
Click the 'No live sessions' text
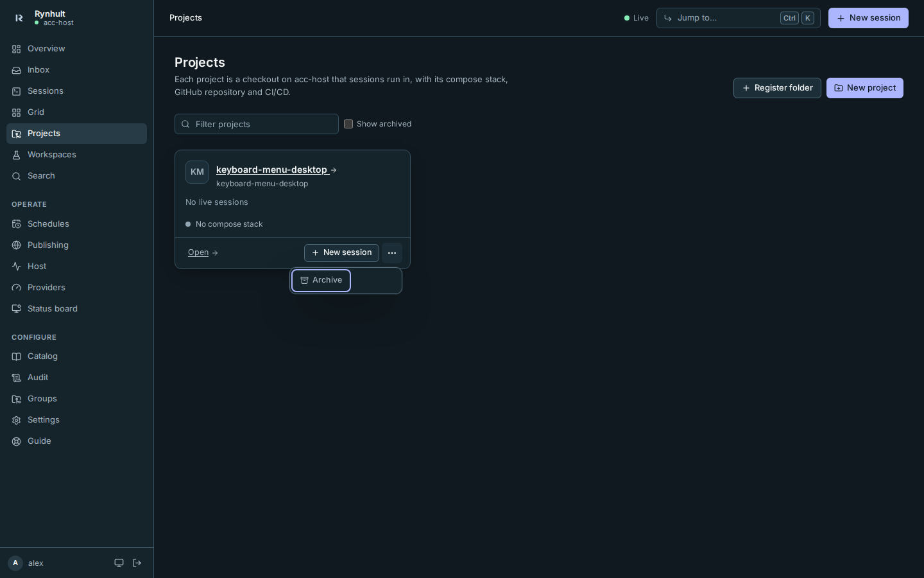[x=217, y=202]
